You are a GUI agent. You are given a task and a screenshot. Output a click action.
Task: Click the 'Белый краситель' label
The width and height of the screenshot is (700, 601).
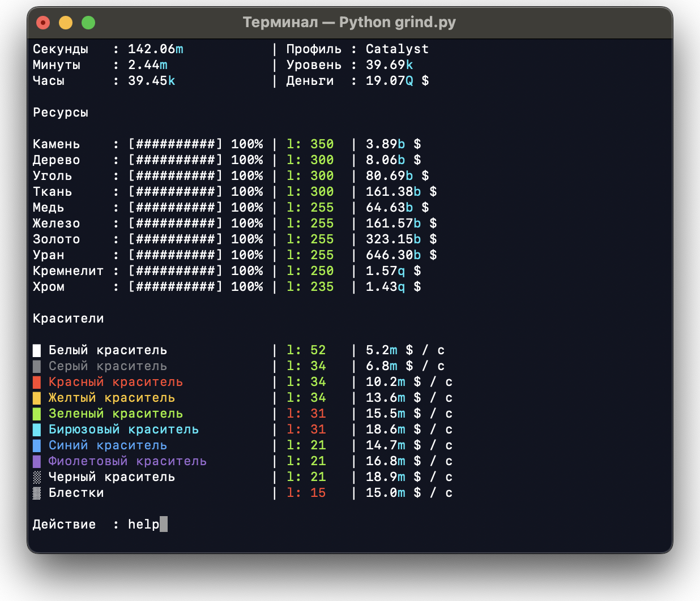point(108,350)
